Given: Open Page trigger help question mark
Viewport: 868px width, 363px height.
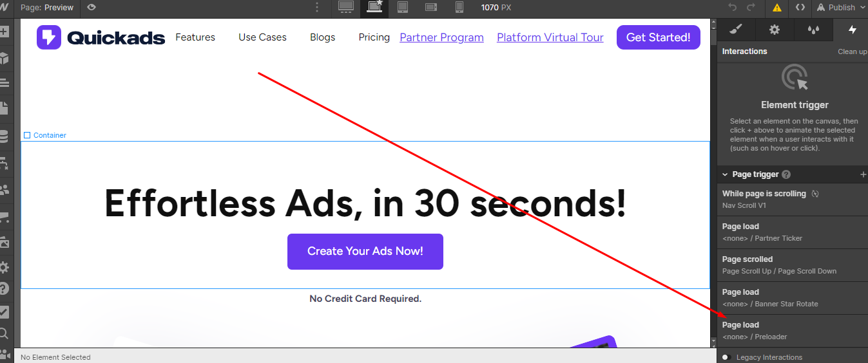Looking at the screenshot, I should pyautogui.click(x=786, y=174).
